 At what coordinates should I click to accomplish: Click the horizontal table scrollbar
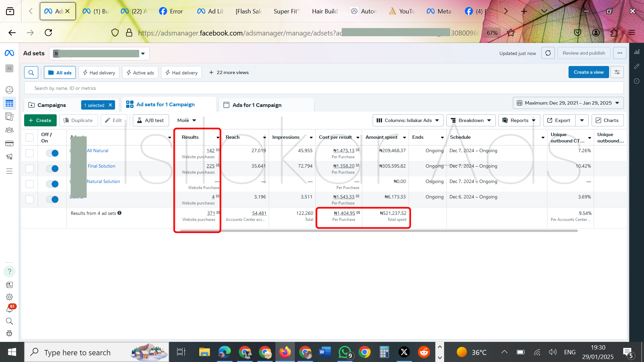coord(378,231)
